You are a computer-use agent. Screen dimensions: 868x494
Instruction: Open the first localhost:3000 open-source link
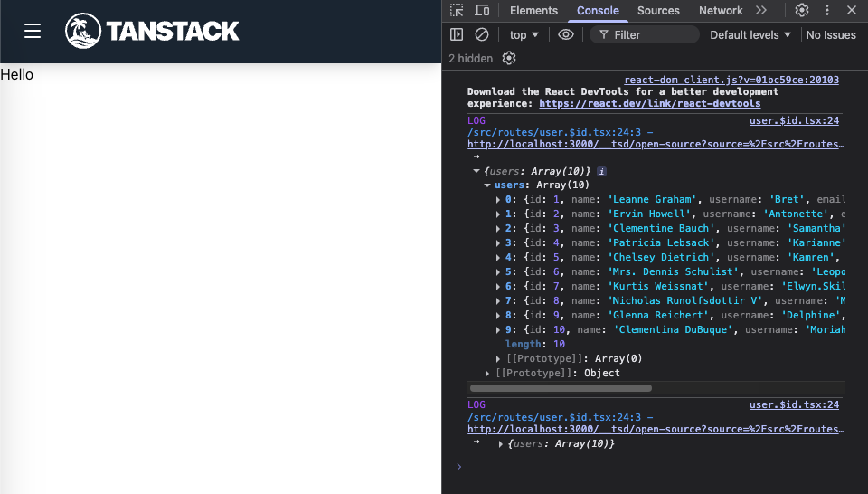[656, 144]
